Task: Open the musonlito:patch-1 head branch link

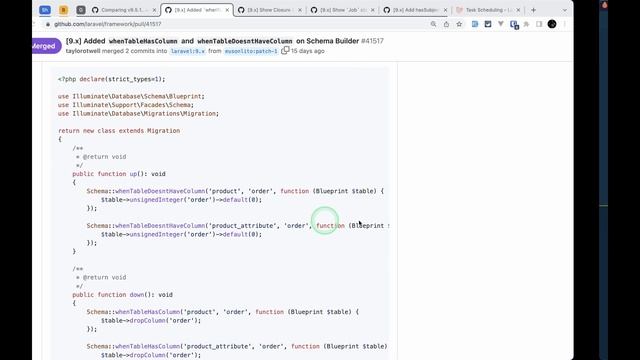Action: 251,51
